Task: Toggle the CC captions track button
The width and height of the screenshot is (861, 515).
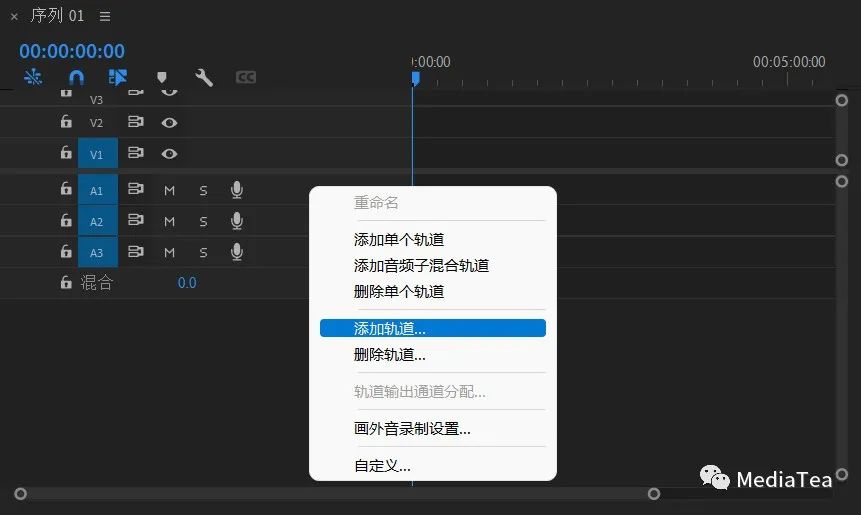Action: (x=245, y=77)
